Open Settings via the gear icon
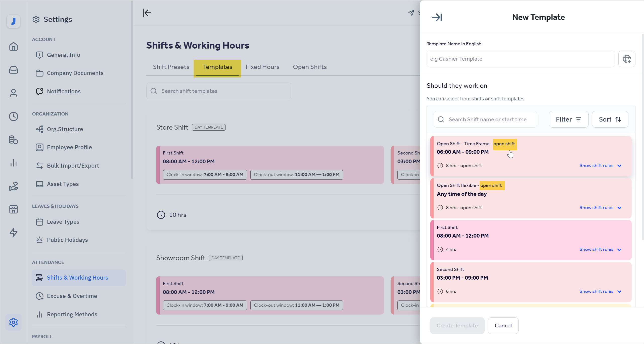 (13, 322)
